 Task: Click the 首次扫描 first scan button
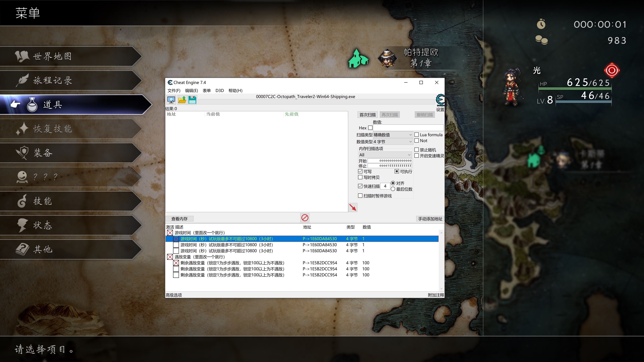pos(367,115)
